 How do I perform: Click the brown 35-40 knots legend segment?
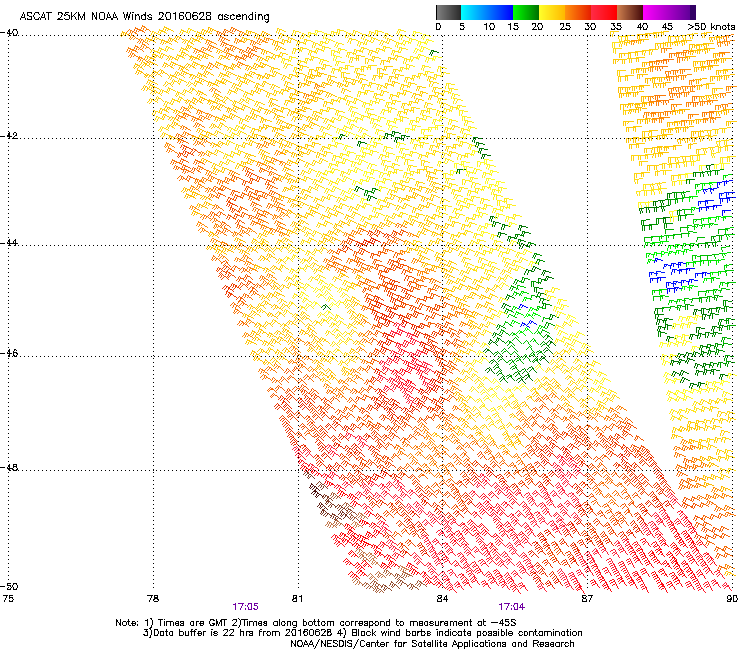(630, 12)
